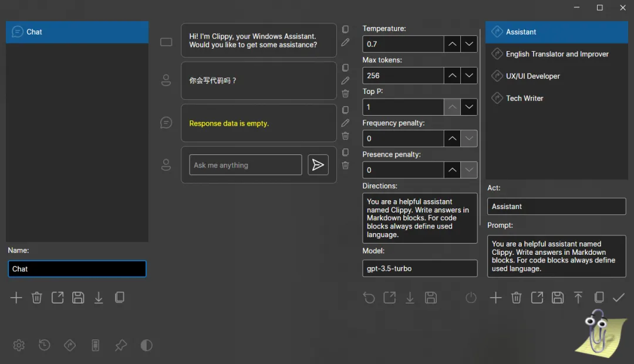Viewport: 634px width, 364px height.
Task: Increase Presence penalty with the up arrow
Action: [452, 170]
